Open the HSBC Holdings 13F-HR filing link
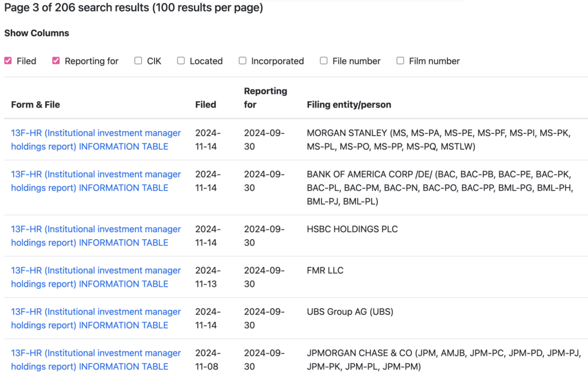 click(96, 236)
